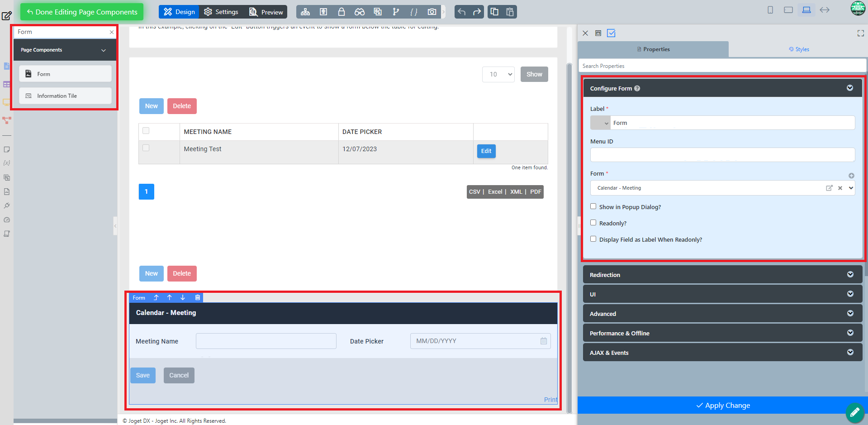This screenshot has width=868, height=425.
Task: Select the Form page component
Action: 65,74
